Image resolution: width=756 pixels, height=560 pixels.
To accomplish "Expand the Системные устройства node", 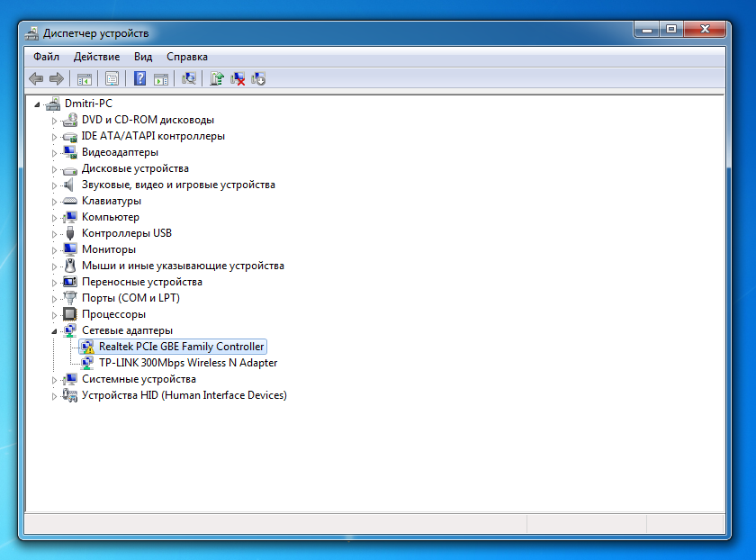I will pyautogui.click(x=54, y=380).
